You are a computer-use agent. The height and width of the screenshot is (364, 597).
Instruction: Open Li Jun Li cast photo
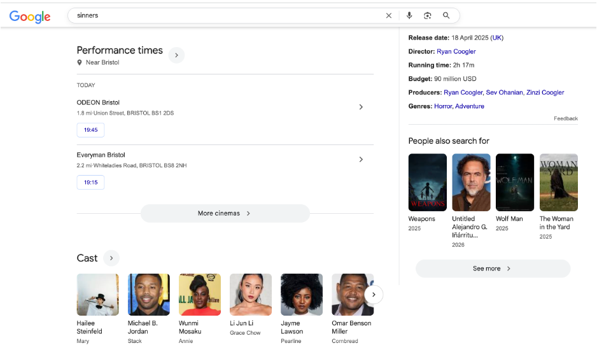[x=251, y=295]
